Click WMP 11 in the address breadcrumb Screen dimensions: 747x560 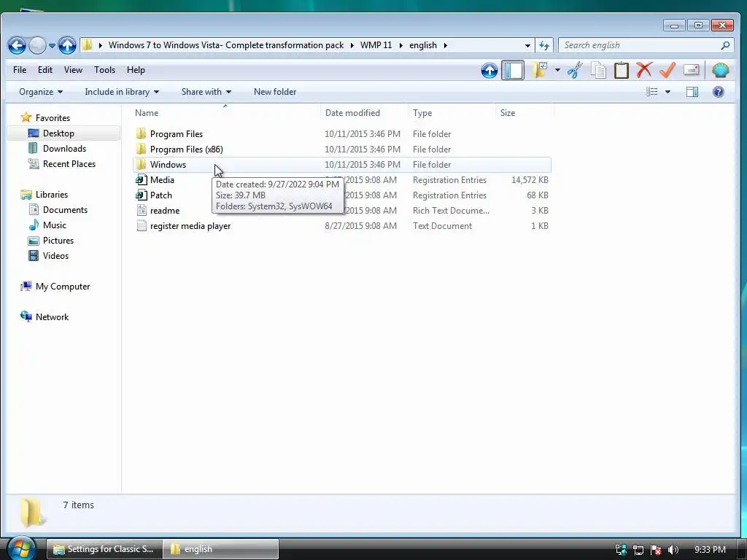pyautogui.click(x=376, y=45)
